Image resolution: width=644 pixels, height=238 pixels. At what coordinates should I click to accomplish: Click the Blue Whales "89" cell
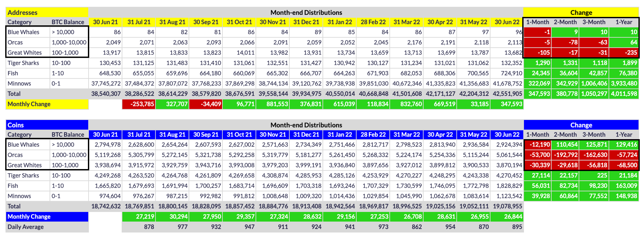coord(306,32)
